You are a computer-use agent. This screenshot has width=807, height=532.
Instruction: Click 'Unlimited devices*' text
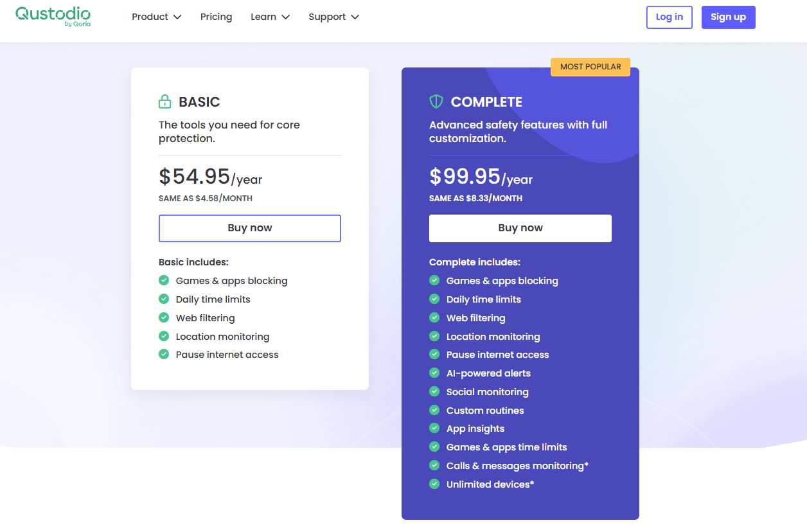490,484
